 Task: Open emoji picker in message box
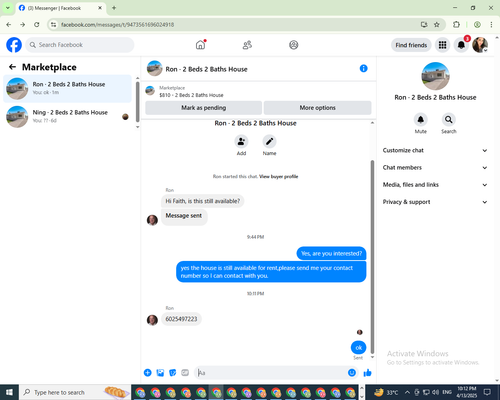[x=352, y=373]
